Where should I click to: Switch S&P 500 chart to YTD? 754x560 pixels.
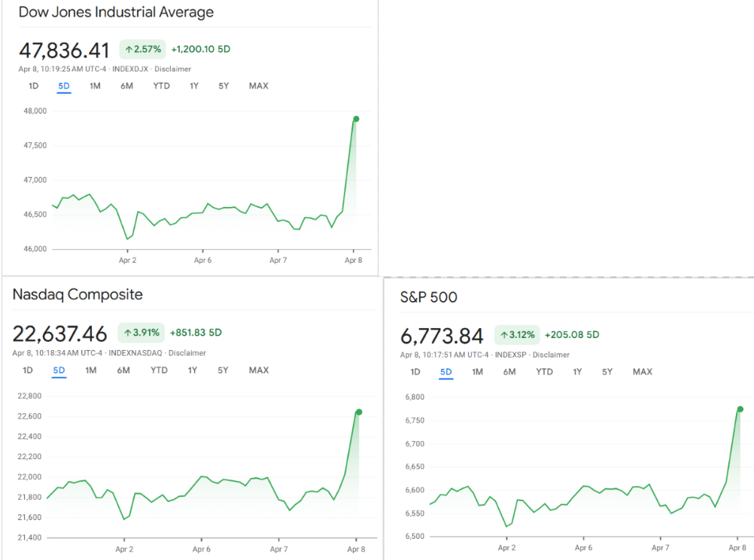point(544,372)
